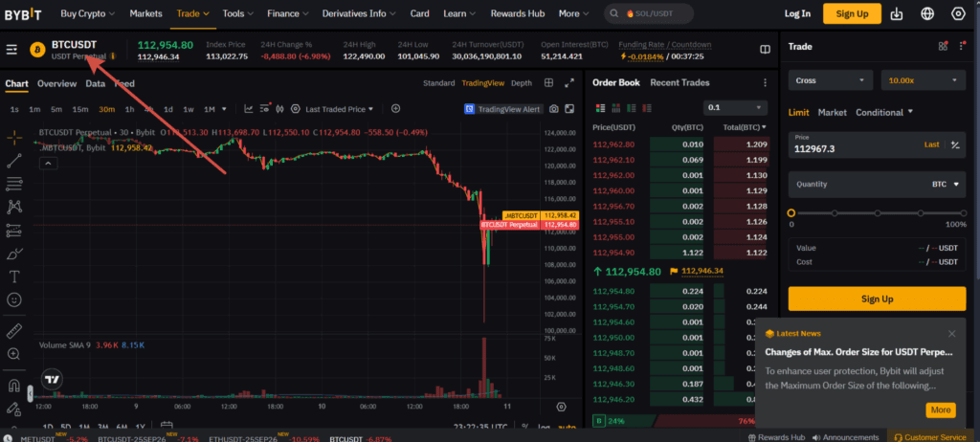This screenshot has height=442, width=980.
Task: Click the order quantity percentage slider handle
Action: click(x=791, y=213)
